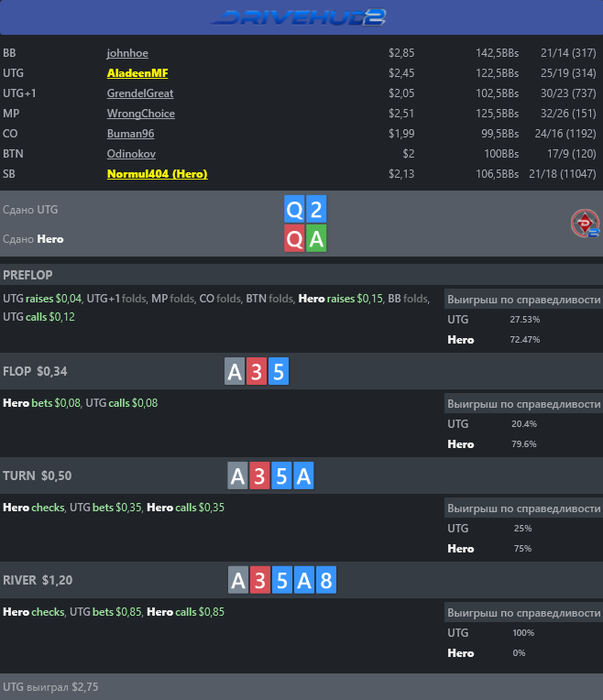Click 'Сдано Hero' label
This screenshot has width=603, height=700.
click(x=33, y=239)
